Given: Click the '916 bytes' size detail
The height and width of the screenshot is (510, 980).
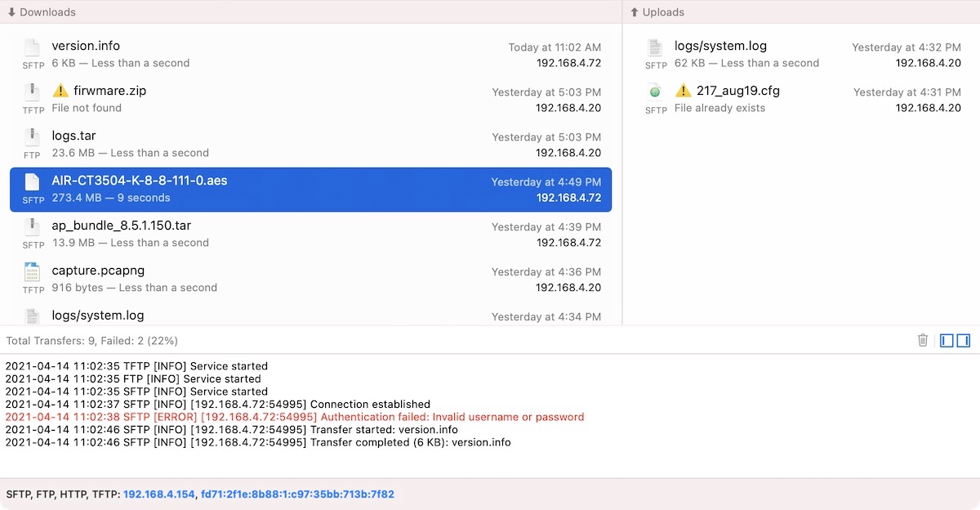Looking at the screenshot, I should coord(135,288).
